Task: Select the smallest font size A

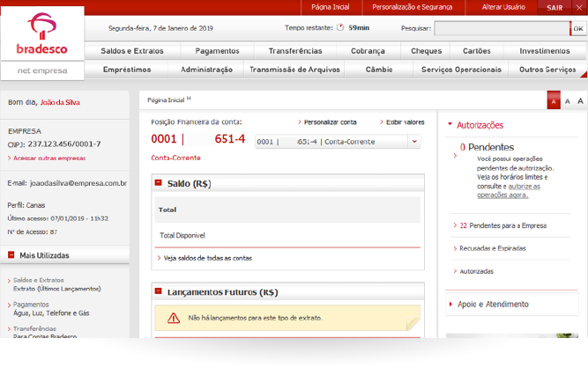Action: (x=554, y=102)
